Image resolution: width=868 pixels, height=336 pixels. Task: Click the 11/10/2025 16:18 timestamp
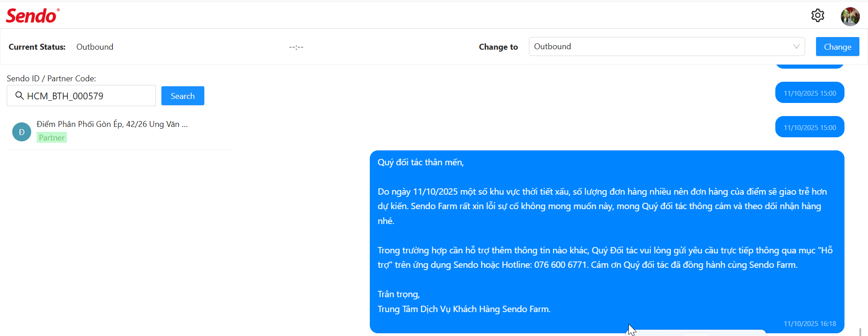coord(810,324)
